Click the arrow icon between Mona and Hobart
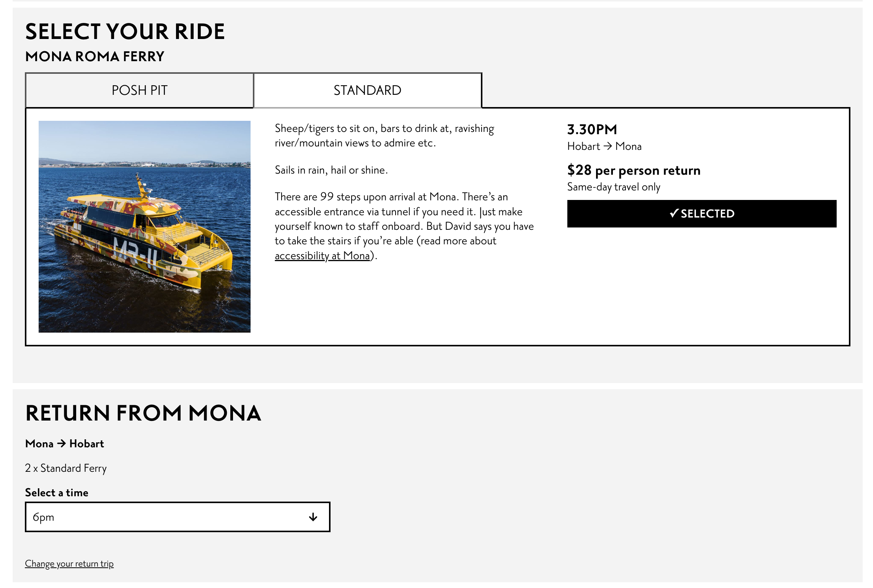The height and width of the screenshot is (588, 873). 61,443
